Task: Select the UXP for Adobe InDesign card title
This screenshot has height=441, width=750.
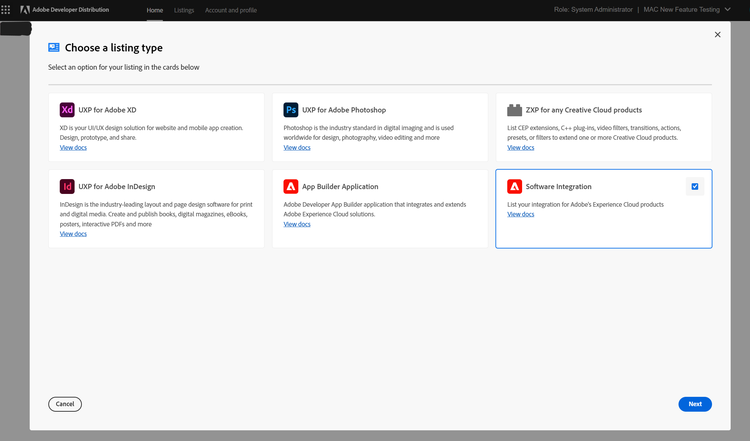Action: pyautogui.click(x=117, y=187)
